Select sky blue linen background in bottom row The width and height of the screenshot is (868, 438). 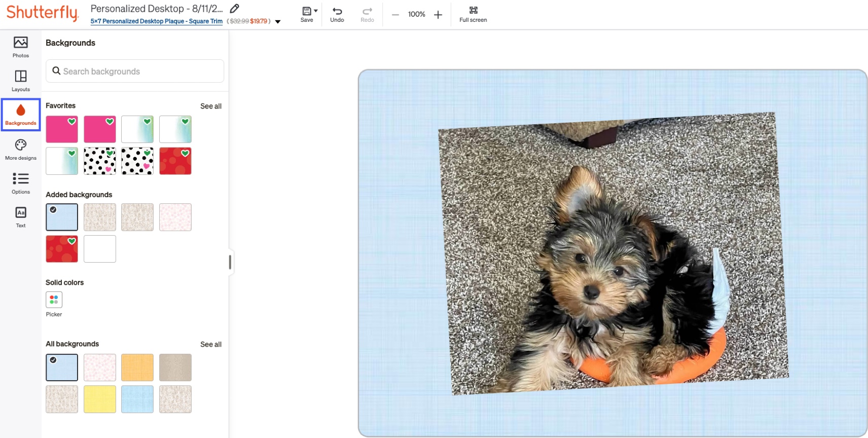pyautogui.click(x=137, y=399)
